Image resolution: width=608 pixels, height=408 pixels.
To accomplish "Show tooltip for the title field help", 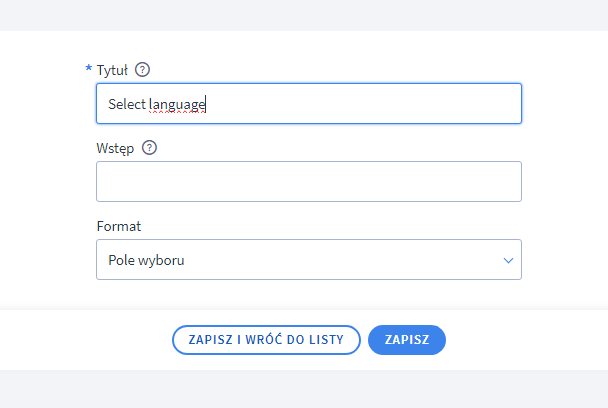I will pyautogui.click(x=142, y=70).
